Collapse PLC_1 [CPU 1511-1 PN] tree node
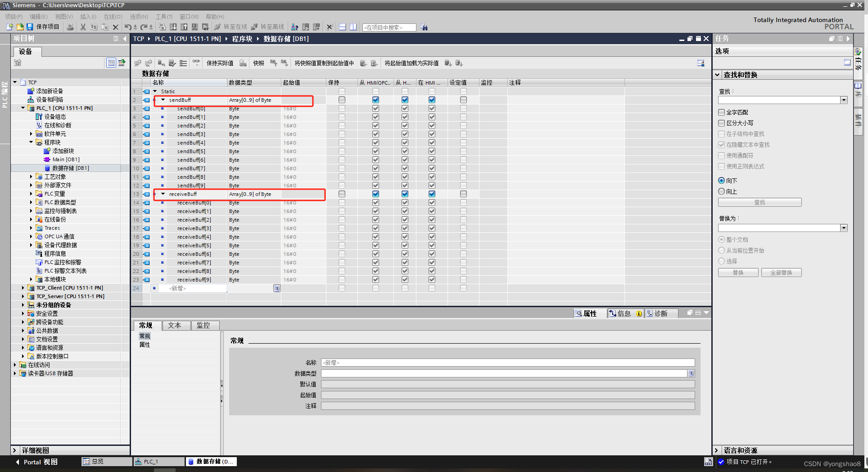The image size is (868, 472). coord(23,108)
